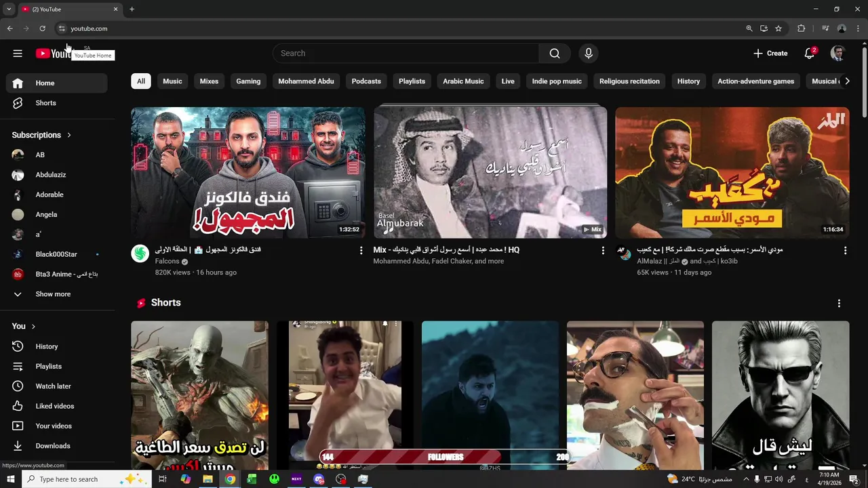The image size is (868, 488).
Task: Open History in sidebar
Action: pyautogui.click(x=56, y=346)
